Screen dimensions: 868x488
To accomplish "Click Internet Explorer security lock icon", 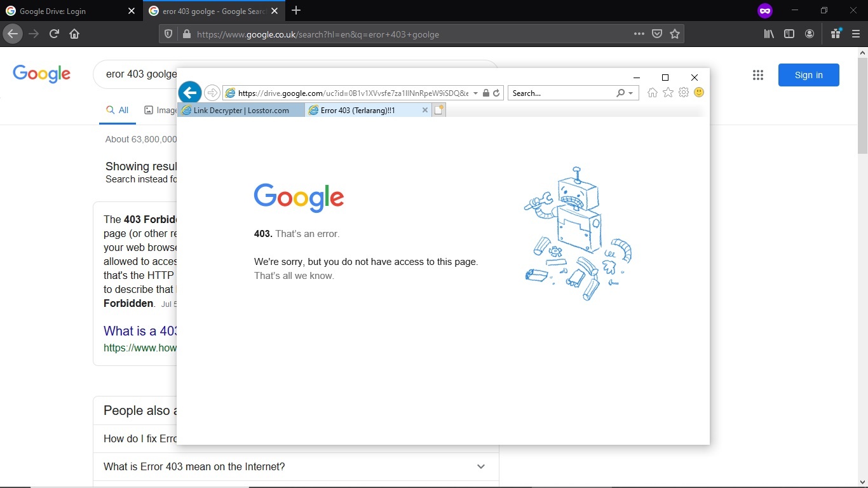I will click(x=486, y=93).
